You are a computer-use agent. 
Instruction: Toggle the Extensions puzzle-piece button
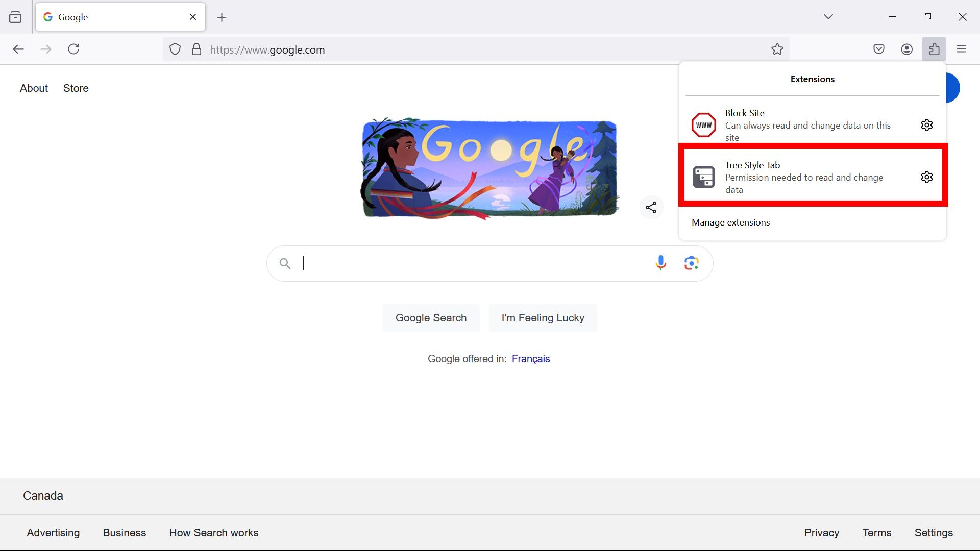pos(934,49)
